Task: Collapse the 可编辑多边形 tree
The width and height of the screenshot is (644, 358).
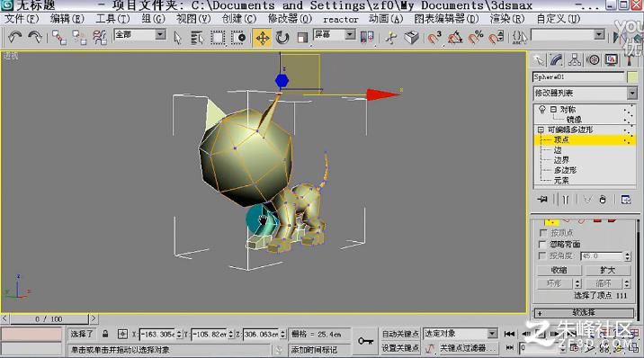Action: [x=541, y=130]
